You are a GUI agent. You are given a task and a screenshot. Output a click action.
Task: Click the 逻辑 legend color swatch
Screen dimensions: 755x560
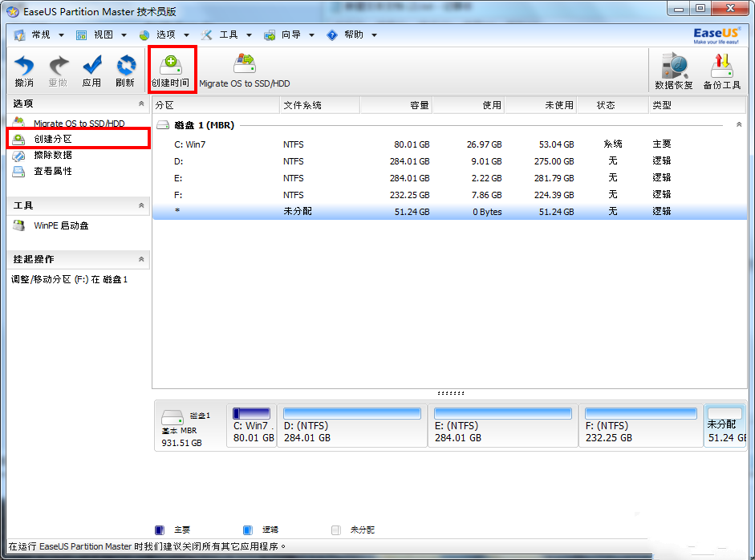click(x=248, y=530)
